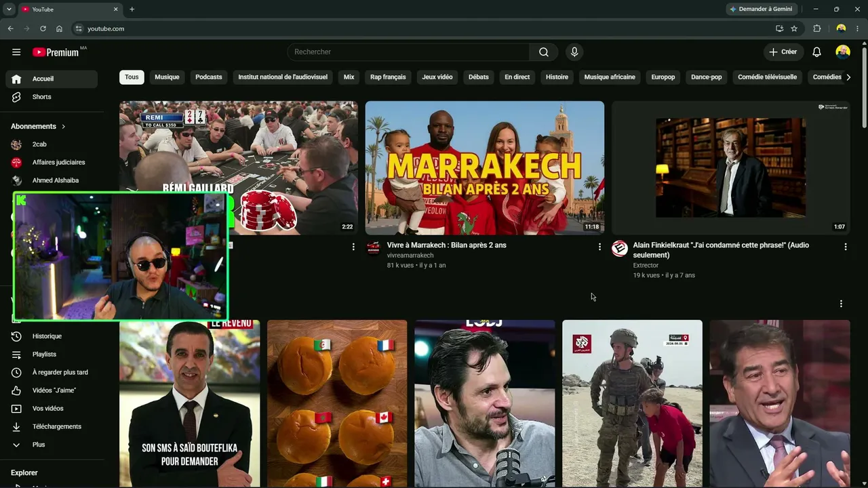The height and width of the screenshot is (488, 868).
Task: Visit the vivreamarrakech channel name link
Action: (410, 256)
